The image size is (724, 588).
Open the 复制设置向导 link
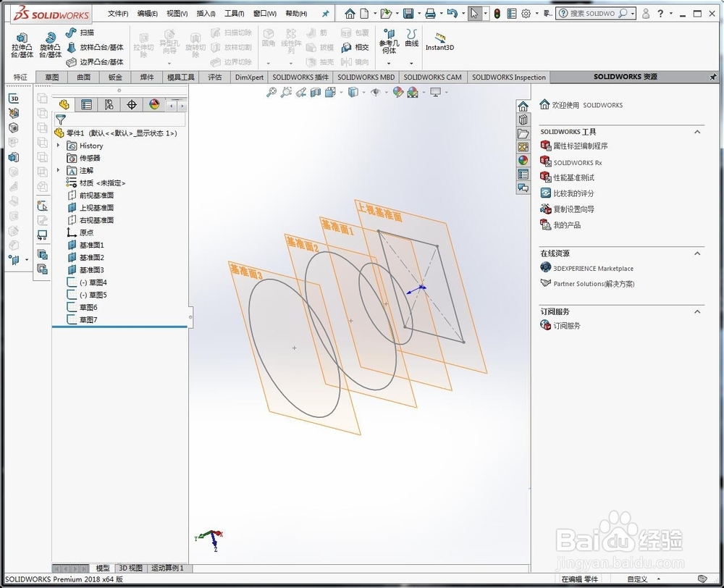click(574, 209)
